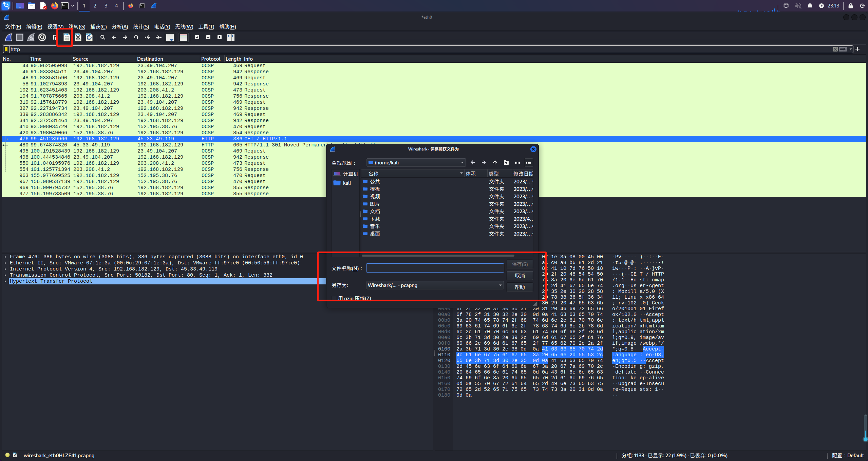
Task: Go forward in save dialog navigation
Action: 484,163
